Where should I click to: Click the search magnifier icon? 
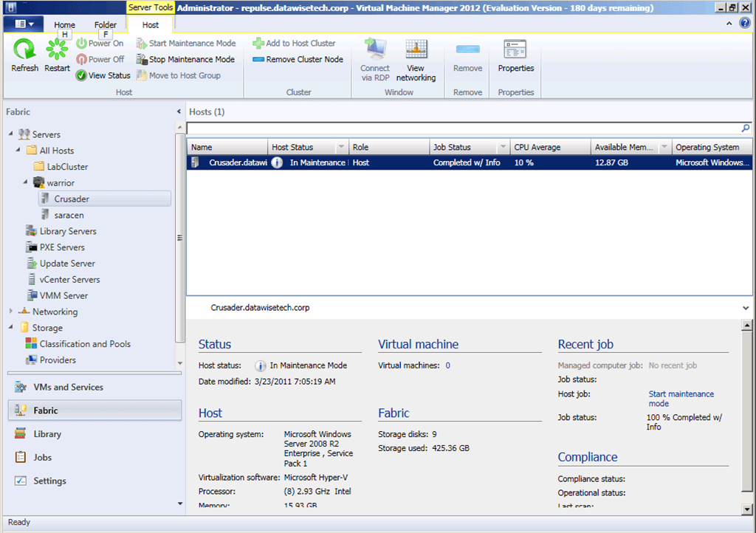tap(746, 128)
